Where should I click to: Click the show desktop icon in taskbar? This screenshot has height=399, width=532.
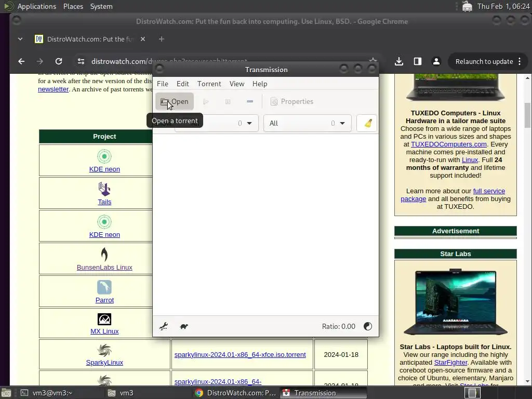coord(6,393)
